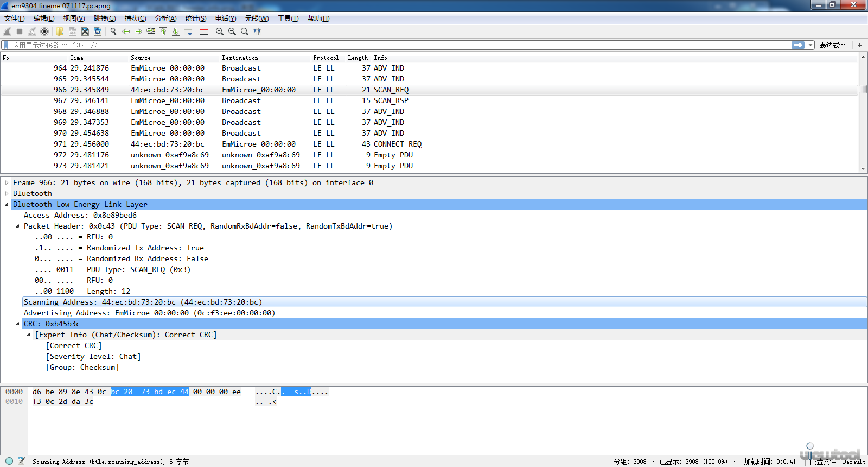Screen dimensions: 868x467
Task: Open the 统计(S) menu
Action: pyautogui.click(x=196, y=18)
